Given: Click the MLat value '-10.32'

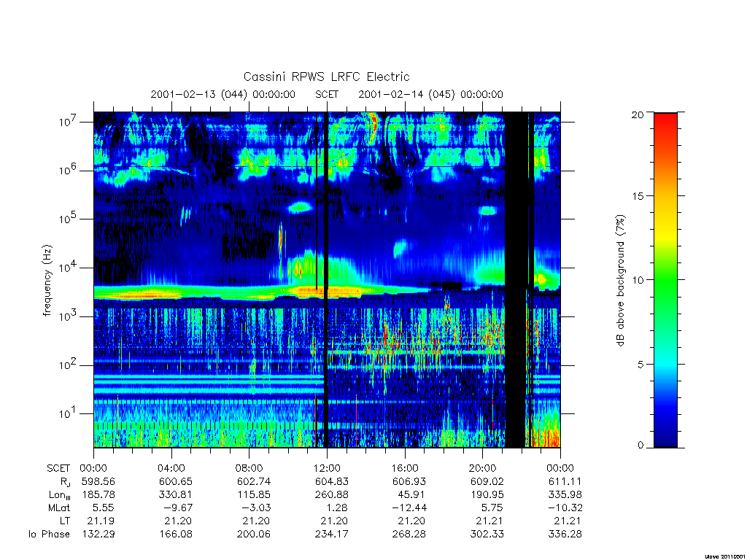Looking at the screenshot, I should point(566,508).
